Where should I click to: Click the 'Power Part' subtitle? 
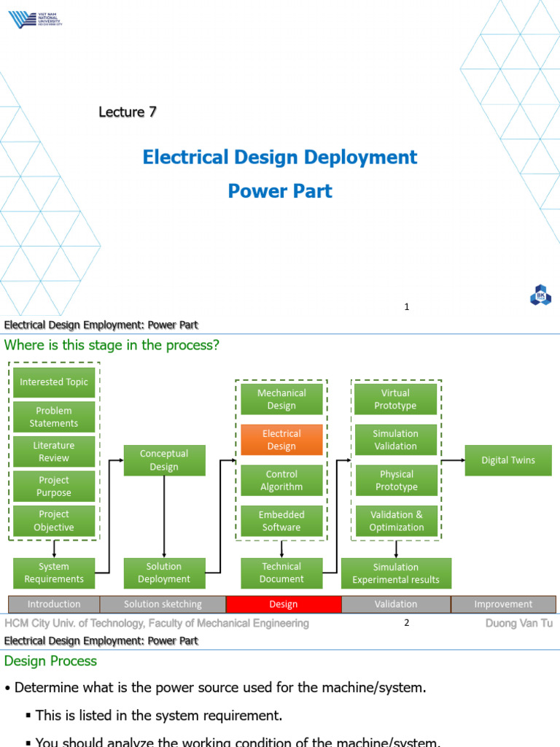pyautogui.click(x=280, y=191)
